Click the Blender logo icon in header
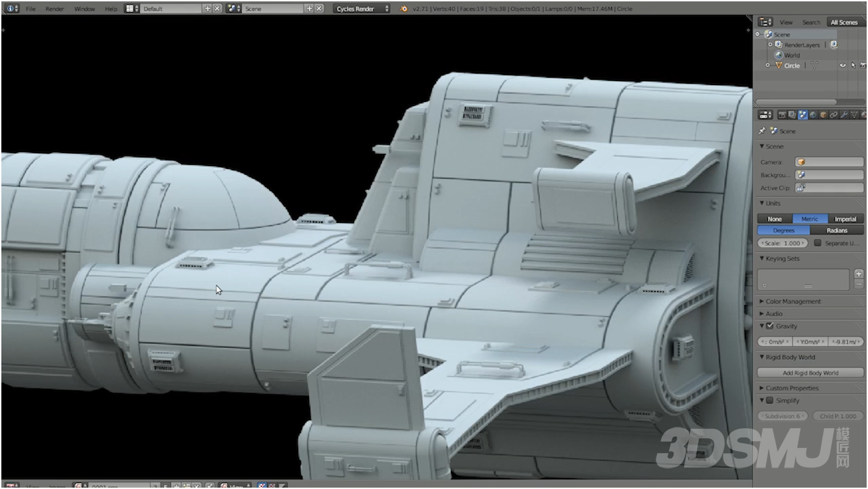This screenshot has width=868, height=489. pos(404,9)
